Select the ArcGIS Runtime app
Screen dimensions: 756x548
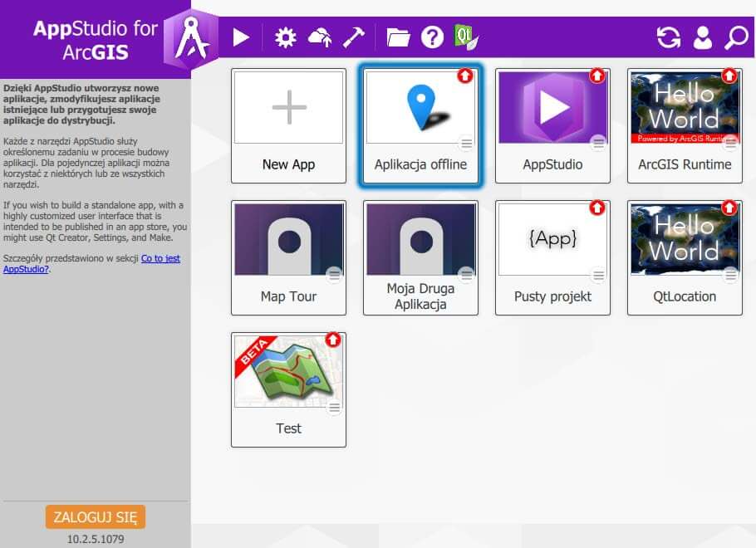pos(685,126)
